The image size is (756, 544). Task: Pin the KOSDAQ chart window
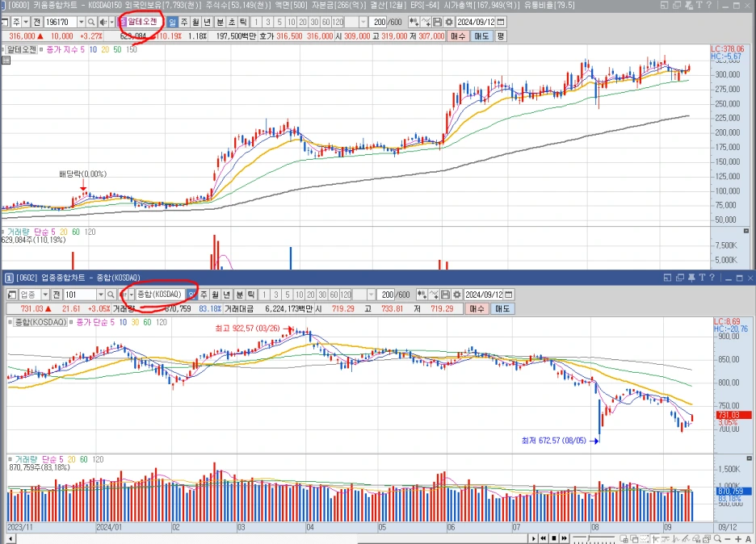pos(691,278)
